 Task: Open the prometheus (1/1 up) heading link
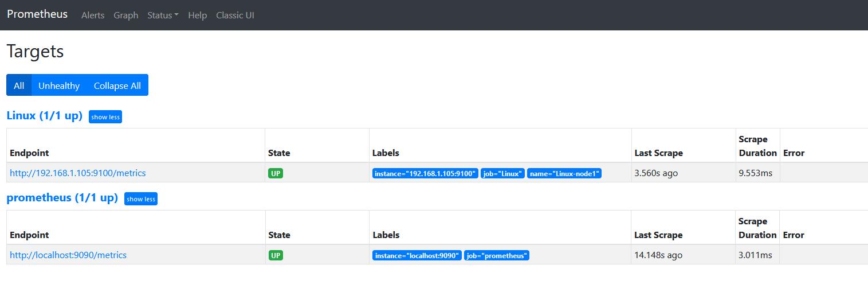point(62,197)
